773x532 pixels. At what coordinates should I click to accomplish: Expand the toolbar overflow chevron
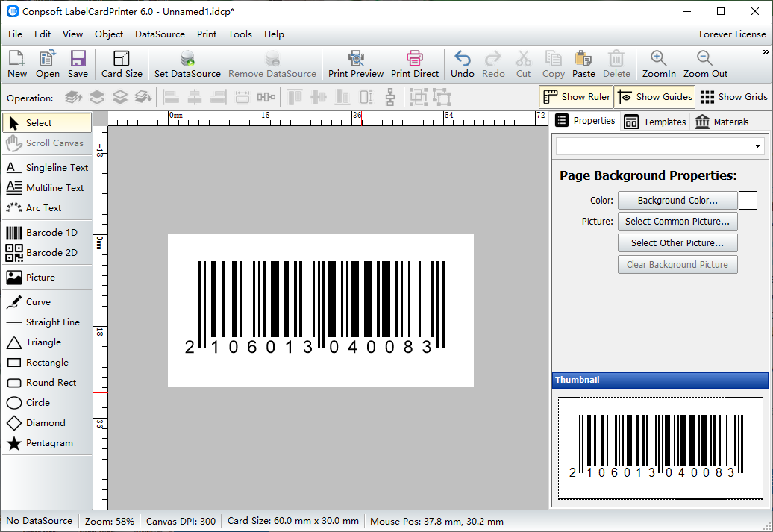tap(766, 51)
